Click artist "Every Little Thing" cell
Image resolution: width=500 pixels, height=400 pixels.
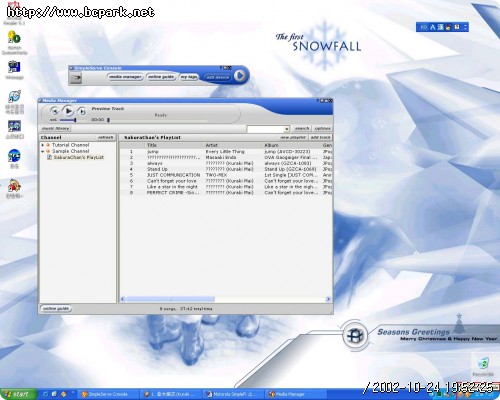coord(225,152)
